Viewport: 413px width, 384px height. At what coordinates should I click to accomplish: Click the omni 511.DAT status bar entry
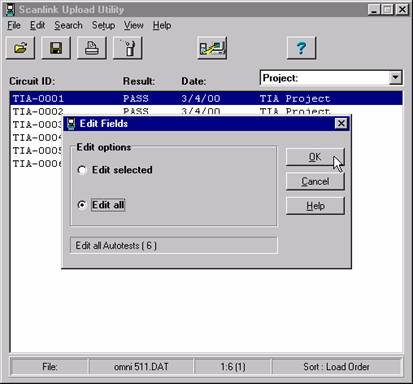pyautogui.click(x=141, y=367)
